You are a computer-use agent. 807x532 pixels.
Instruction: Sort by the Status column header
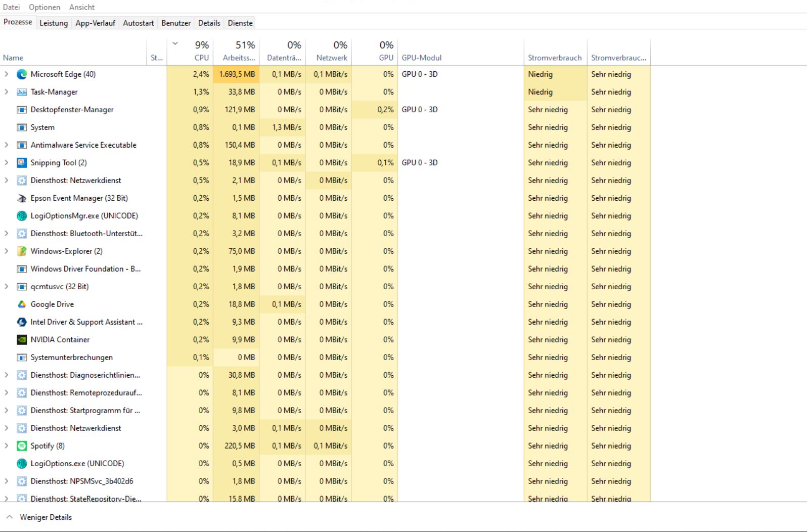point(157,52)
